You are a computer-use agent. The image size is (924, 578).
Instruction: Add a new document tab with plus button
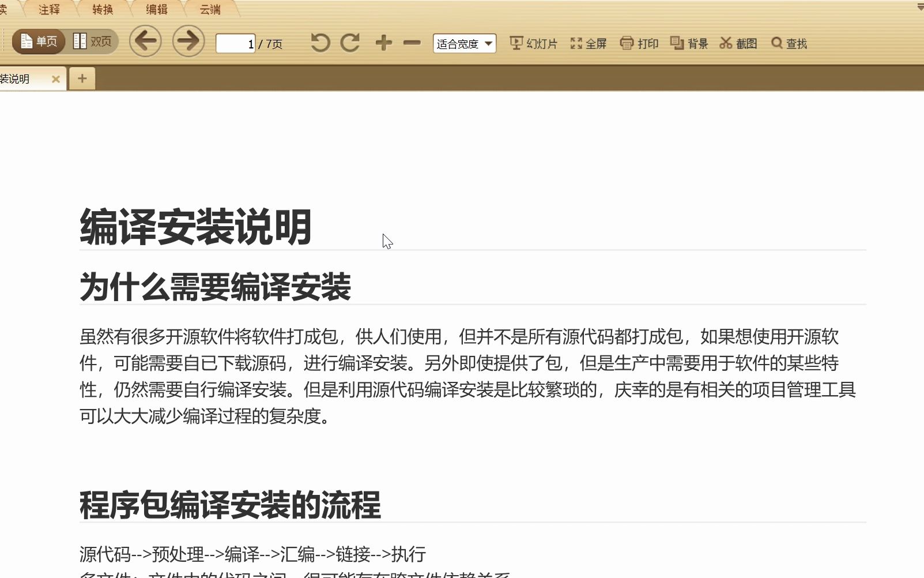(82, 78)
